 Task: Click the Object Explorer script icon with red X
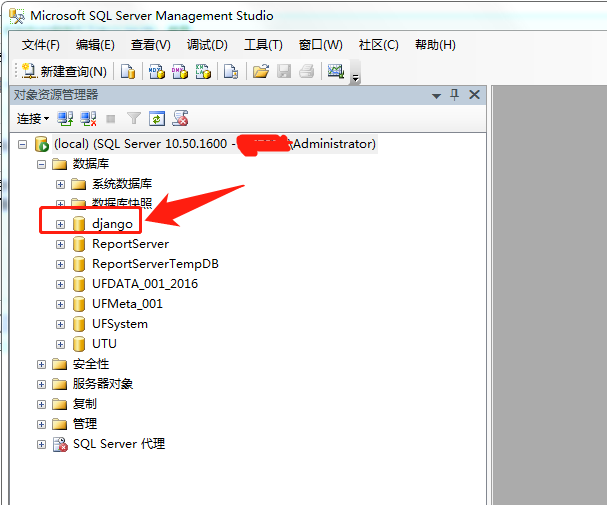[x=180, y=118]
